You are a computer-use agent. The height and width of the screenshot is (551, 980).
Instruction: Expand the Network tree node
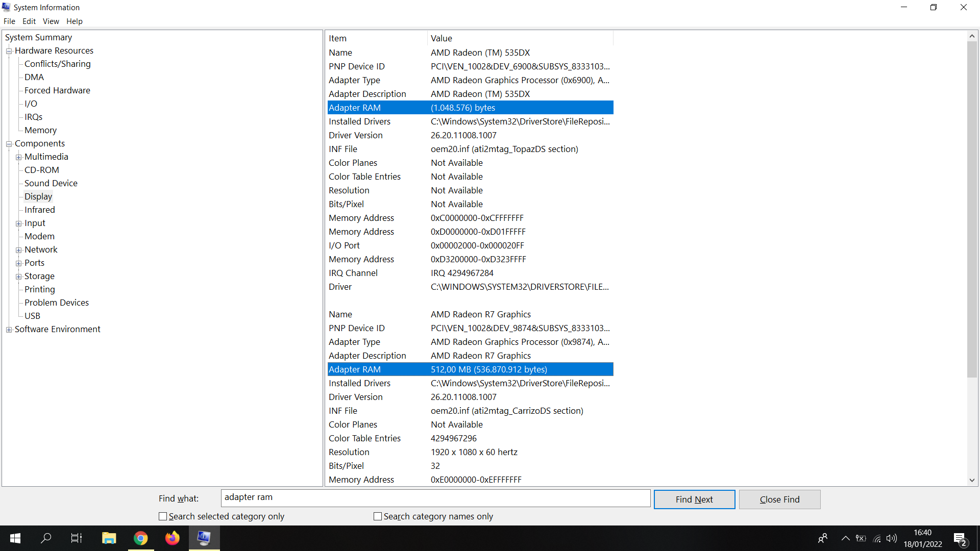coord(18,250)
